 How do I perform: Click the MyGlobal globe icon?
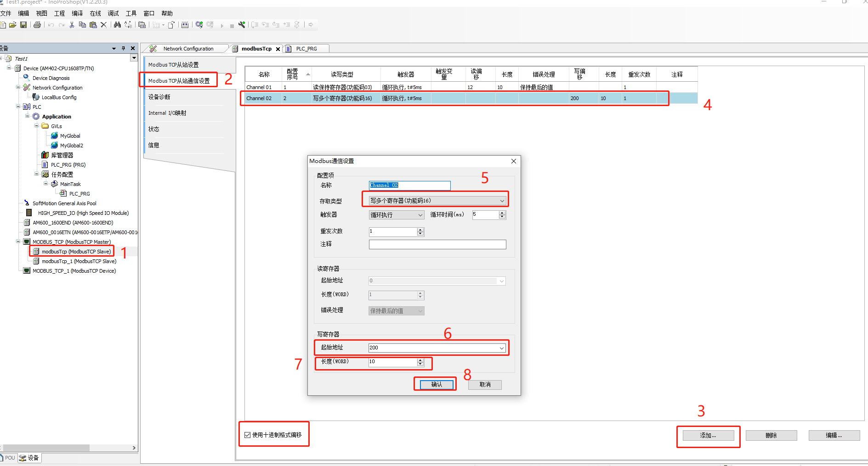pos(54,135)
